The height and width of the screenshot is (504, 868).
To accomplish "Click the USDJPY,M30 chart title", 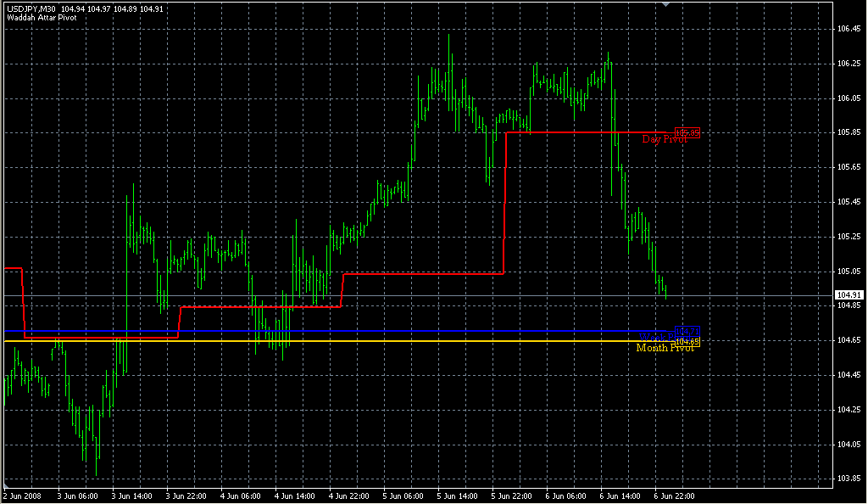I will click(x=31, y=8).
